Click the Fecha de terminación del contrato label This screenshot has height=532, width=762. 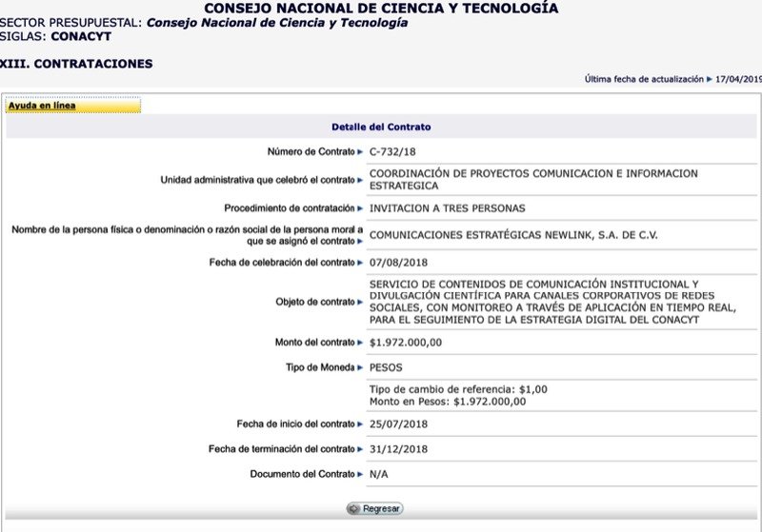coord(281,449)
